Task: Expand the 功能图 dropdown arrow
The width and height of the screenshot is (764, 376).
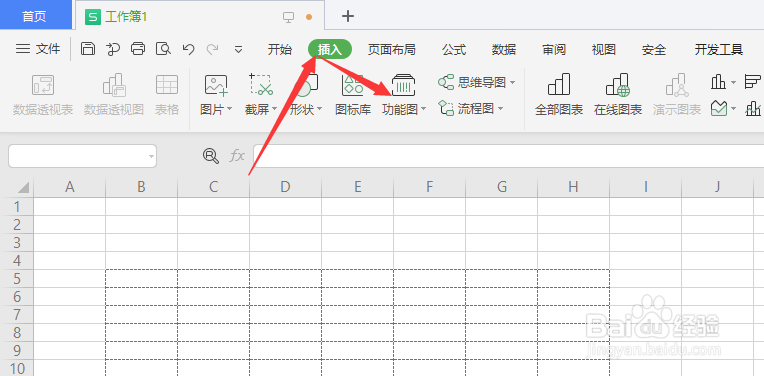Action: point(423,110)
